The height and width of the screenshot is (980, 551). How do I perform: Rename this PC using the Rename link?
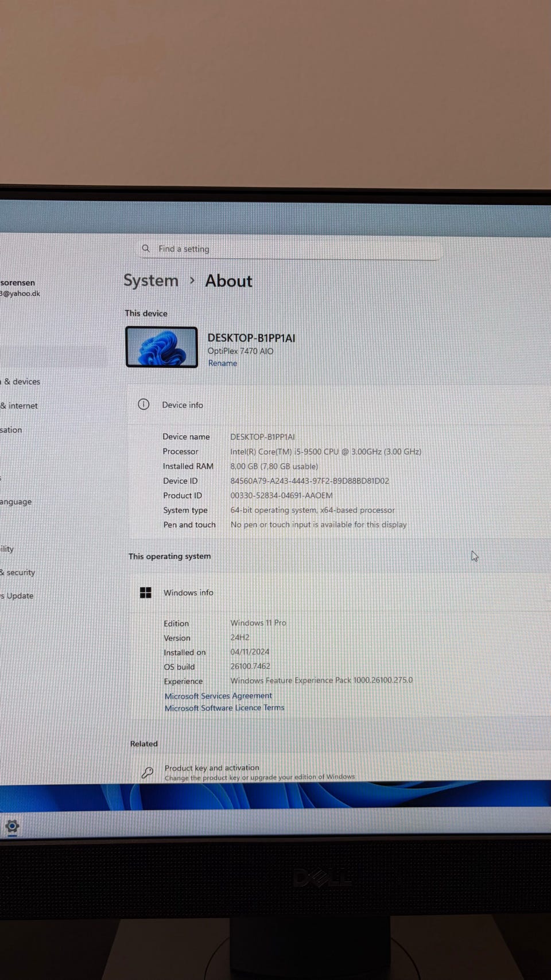(x=222, y=363)
